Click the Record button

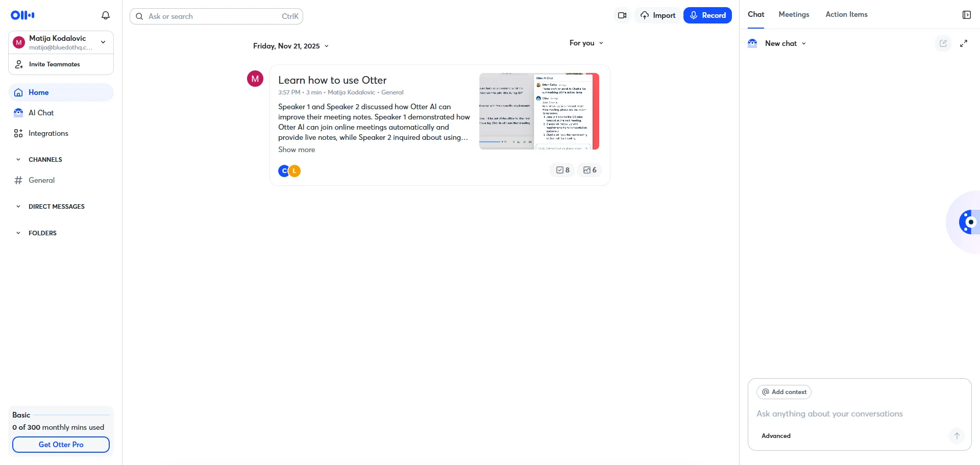pos(707,15)
